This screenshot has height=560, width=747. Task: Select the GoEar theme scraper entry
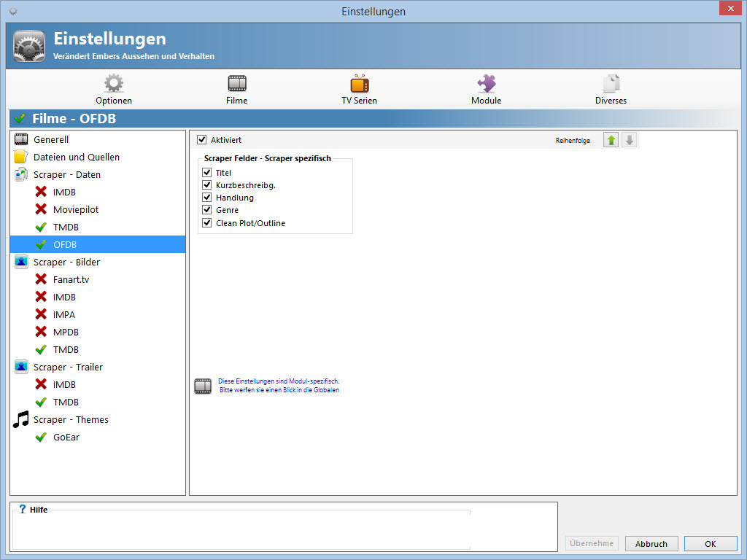point(66,437)
